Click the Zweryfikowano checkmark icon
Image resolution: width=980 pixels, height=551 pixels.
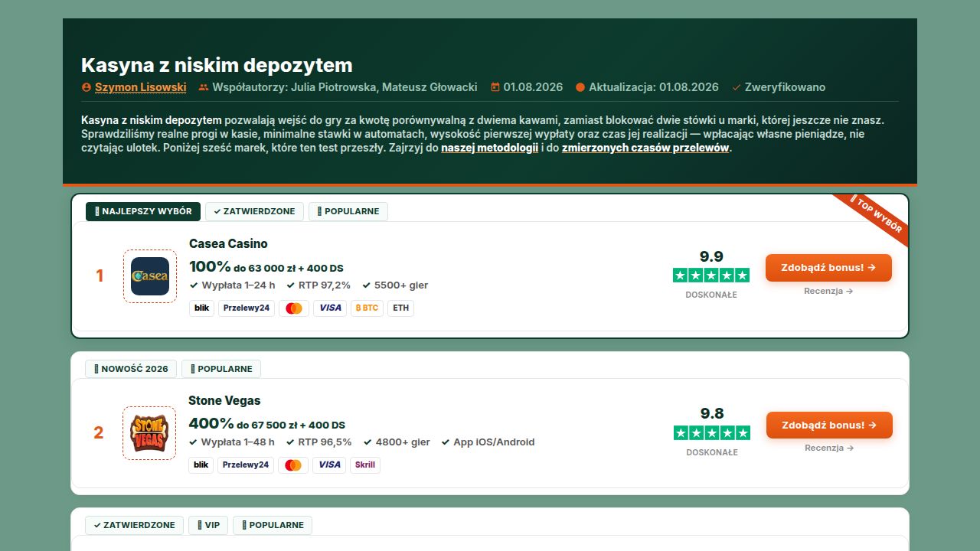pos(737,87)
